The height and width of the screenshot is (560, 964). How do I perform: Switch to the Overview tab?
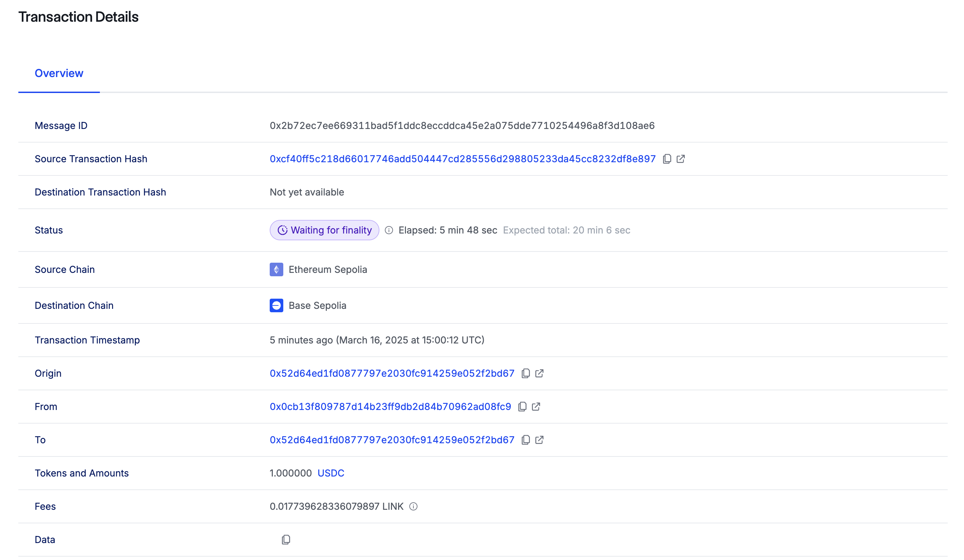pyautogui.click(x=59, y=73)
